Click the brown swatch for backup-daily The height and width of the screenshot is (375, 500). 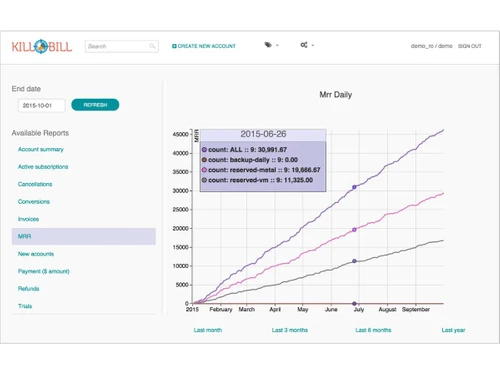204,160
